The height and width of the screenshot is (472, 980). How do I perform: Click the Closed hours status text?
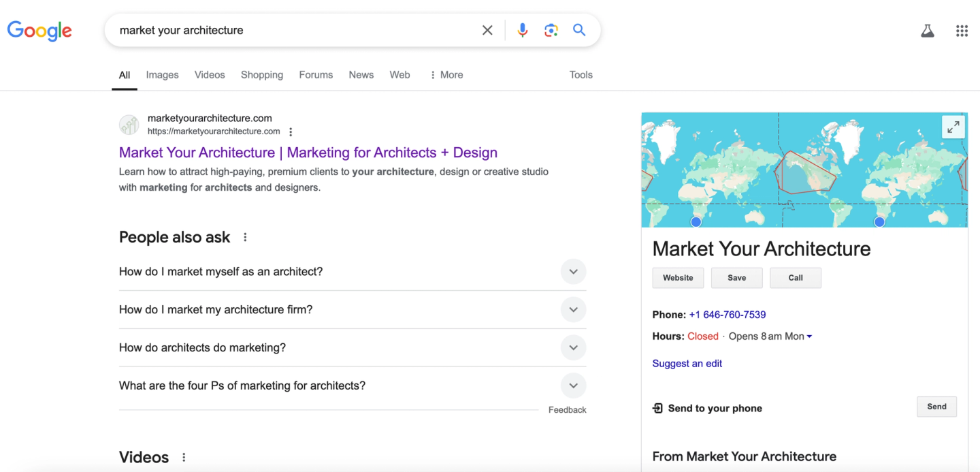[703, 336]
